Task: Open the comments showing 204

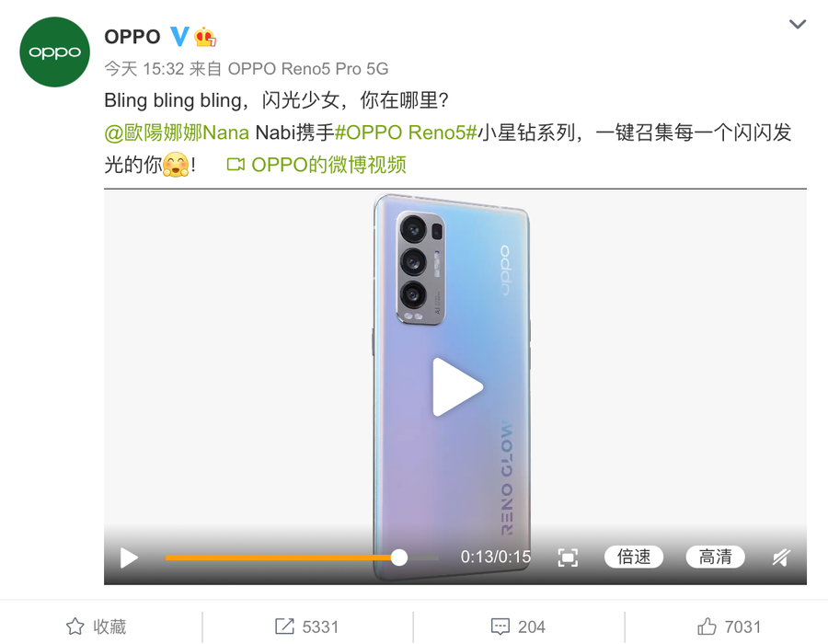Action: 518,627
